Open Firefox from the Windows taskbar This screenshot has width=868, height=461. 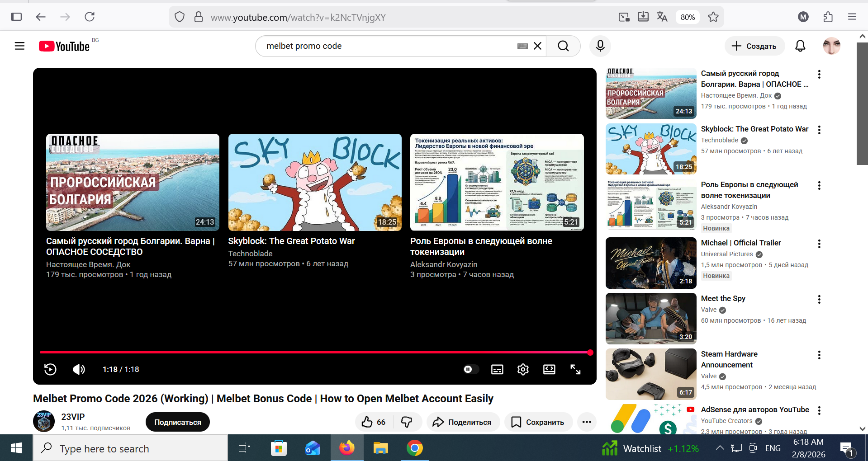pos(347,448)
